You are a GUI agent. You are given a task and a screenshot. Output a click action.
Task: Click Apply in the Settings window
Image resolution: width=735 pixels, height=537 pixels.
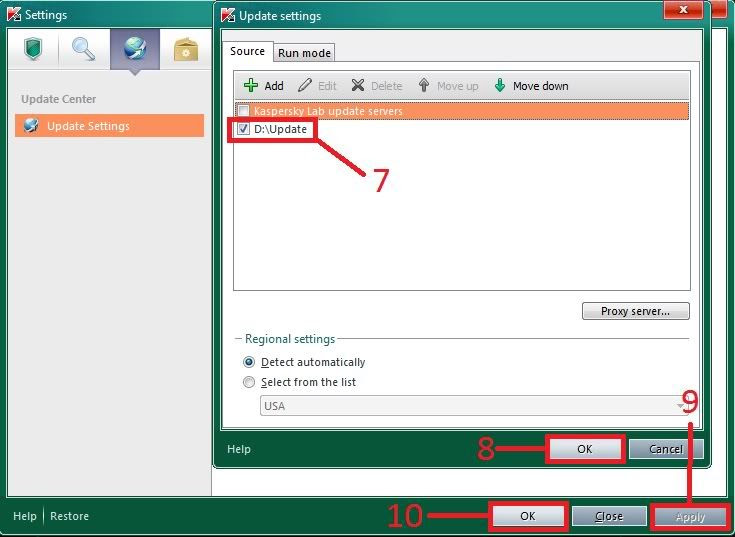tap(690, 517)
